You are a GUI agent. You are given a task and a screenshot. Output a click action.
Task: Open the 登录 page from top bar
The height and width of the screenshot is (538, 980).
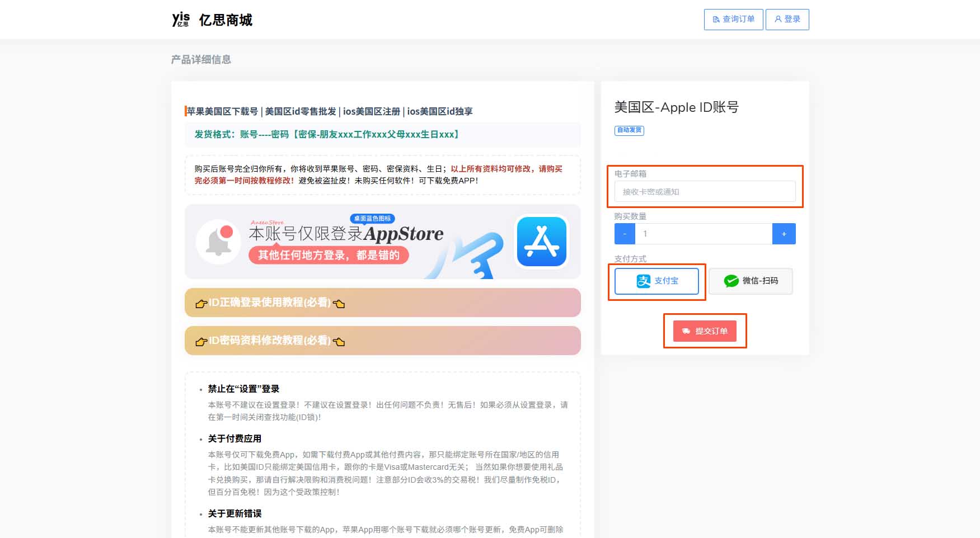pyautogui.click(x=787, y=19)
